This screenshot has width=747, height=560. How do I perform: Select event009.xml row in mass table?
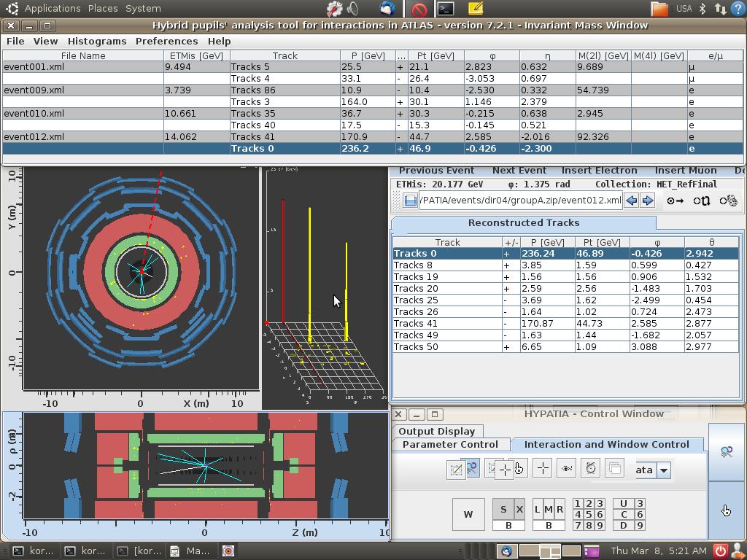point(373,90)
